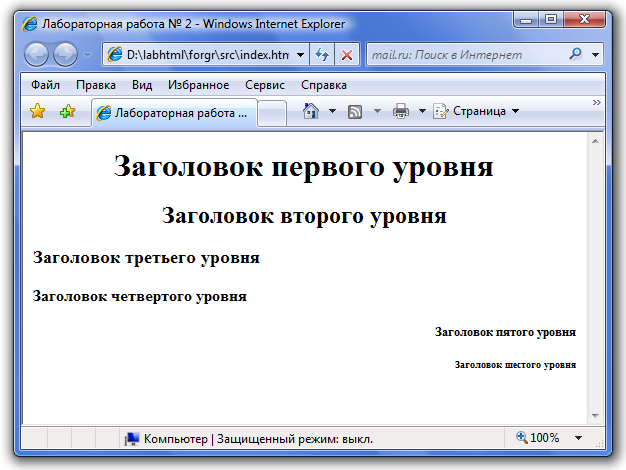Click the page icon in the address bar
626x470 pixels.
(115, 54)
